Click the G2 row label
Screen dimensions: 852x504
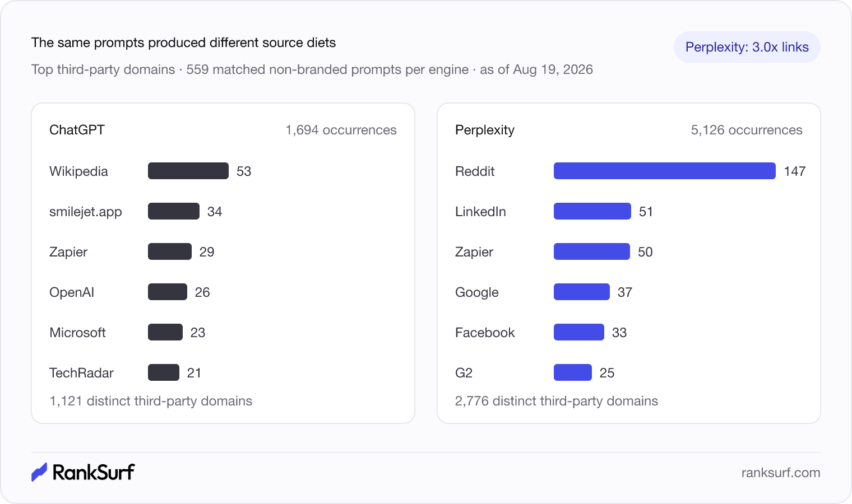pyautogui.click(x=464, y=373)
